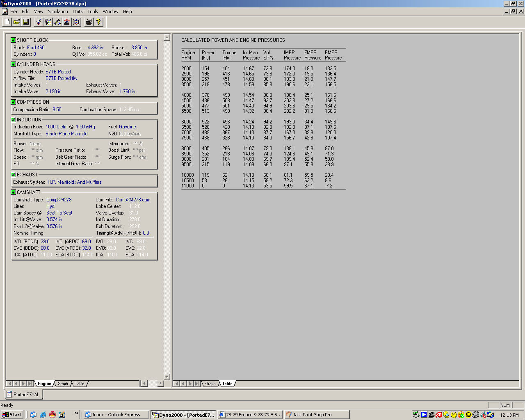This screenshot has width=525, height=420.
Task: Click the Compression Ratio 9.50 value
Action: point(57,110)
